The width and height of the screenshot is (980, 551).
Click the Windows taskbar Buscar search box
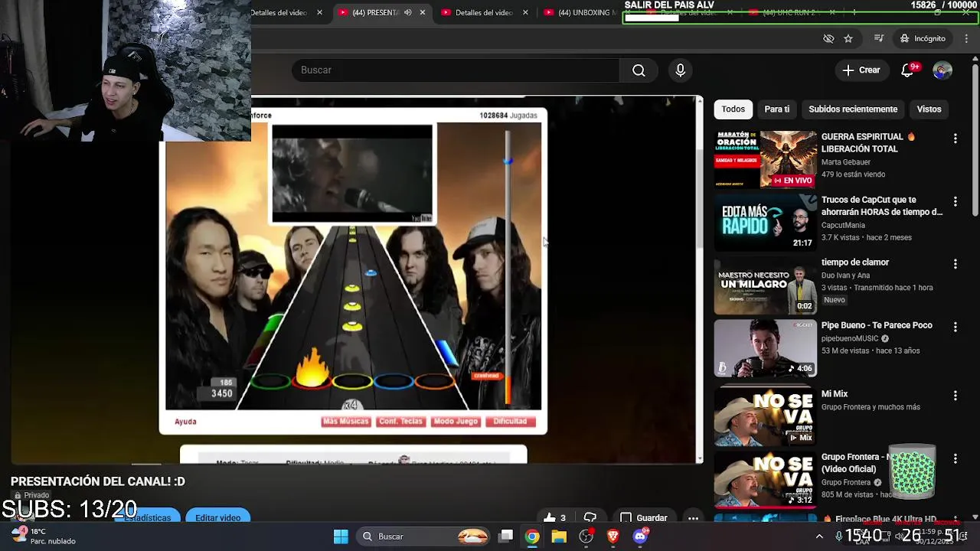pyautogui.click(x=425, y=536)
